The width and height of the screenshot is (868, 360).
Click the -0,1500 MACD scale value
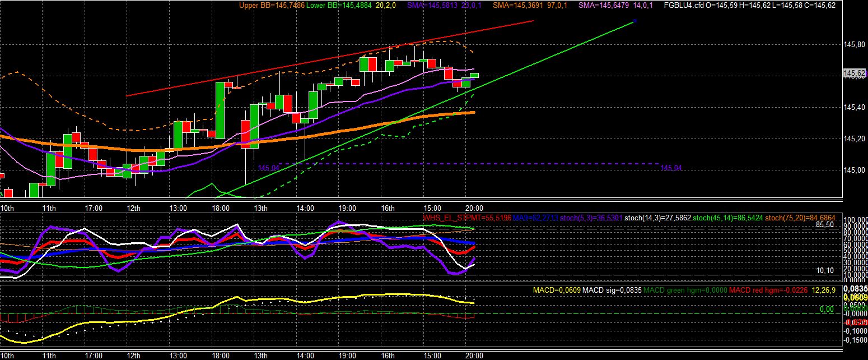coord(855,340)
